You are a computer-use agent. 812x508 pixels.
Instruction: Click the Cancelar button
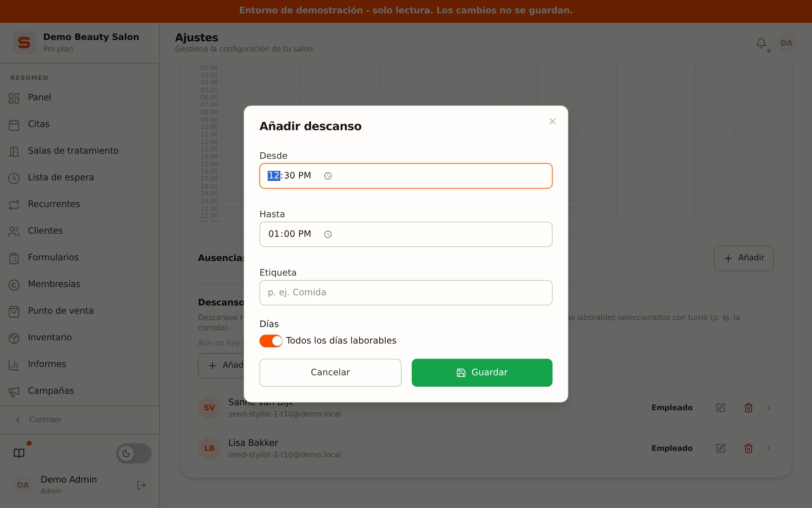pos(330,372)
